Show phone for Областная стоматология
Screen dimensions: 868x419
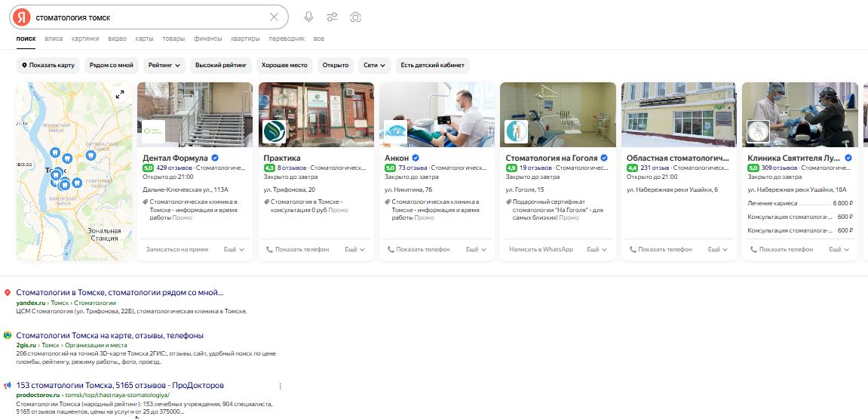pyautogui.click(x=661, y=249)
